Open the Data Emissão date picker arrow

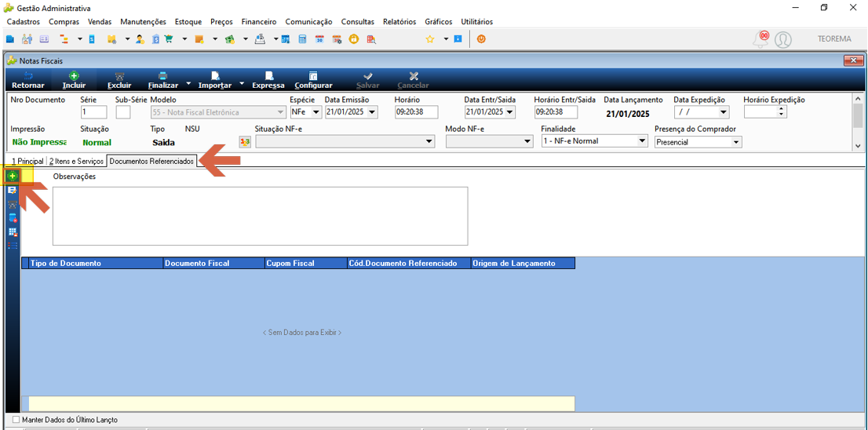[372, 112]
